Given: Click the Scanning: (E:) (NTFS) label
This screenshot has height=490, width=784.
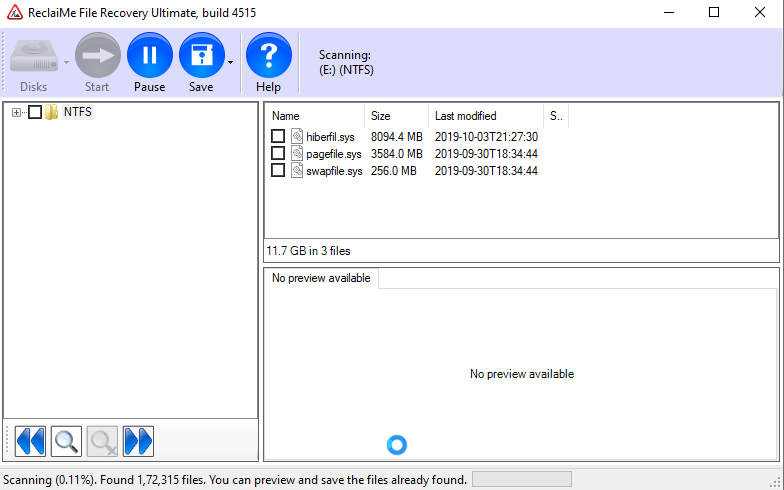Looking at the screenshot, I should (x=346, y=62).
